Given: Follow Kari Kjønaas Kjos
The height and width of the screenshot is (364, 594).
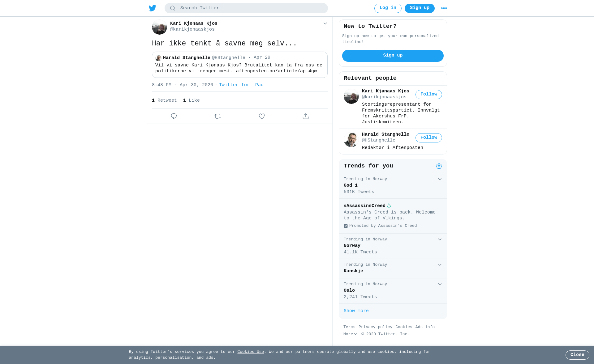Looking at the screenshot, I should pos(429,95).
